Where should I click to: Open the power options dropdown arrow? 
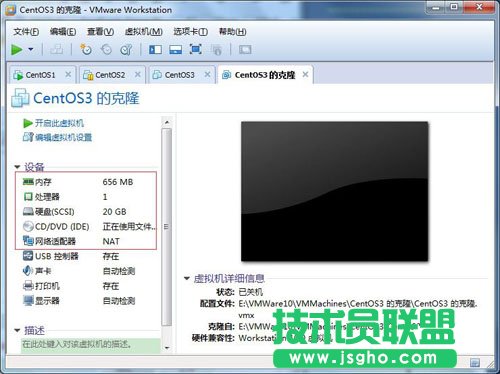point(31,50)
